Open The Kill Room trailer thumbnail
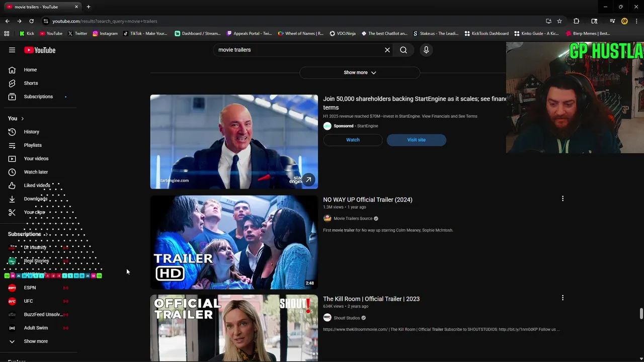Image resolution: width=644 pixels, height=362 pixels. pyautogui.click(x=234, y=328)
